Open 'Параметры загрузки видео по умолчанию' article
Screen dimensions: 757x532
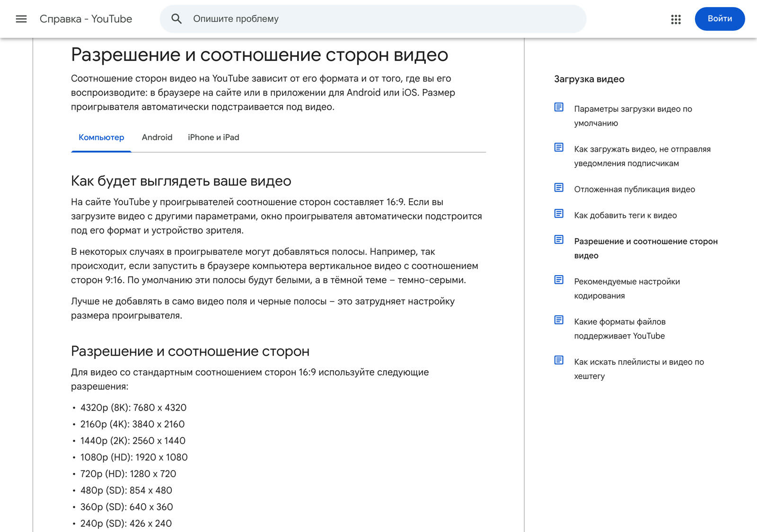click(x=633, y=116)
